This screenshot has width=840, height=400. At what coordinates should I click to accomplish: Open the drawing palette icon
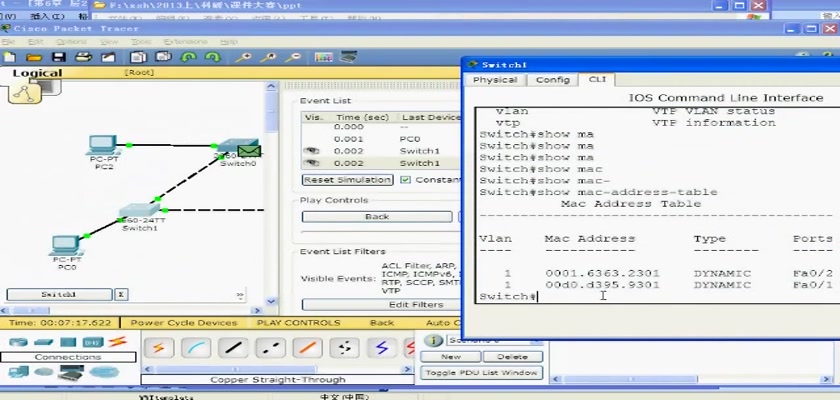click(324, 57)
